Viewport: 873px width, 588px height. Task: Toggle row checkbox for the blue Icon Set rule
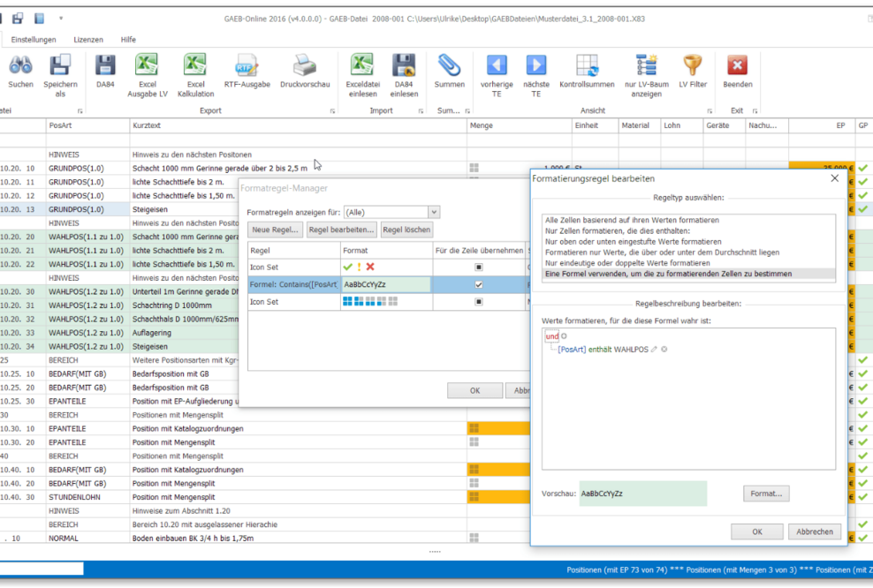pos(479,302)
